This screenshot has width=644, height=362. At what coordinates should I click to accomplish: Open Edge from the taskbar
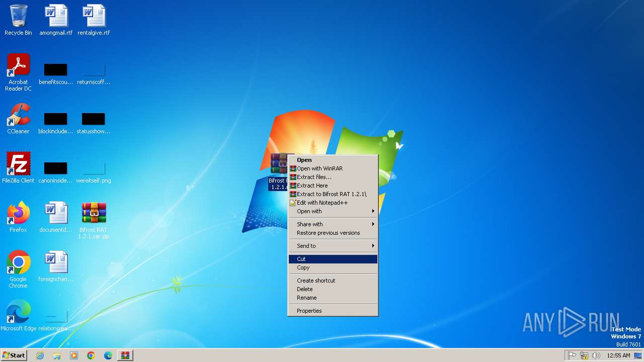coord(108,355)
